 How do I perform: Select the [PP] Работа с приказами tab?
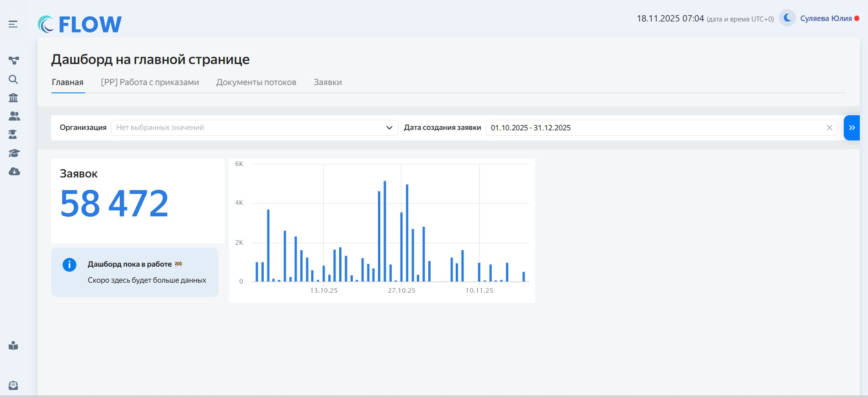150,82
